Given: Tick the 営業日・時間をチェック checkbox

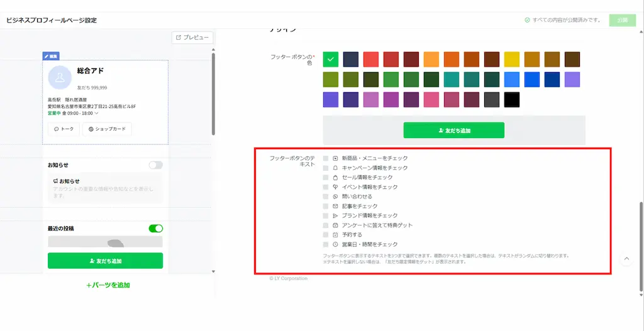Looking at the screenshot, I should (x=326, y=244).
